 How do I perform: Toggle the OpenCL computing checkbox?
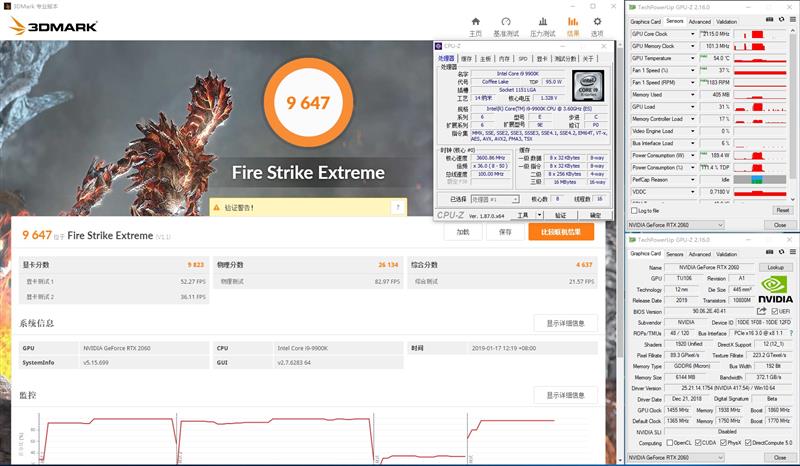pyautogui.click(x=670, y=442)
